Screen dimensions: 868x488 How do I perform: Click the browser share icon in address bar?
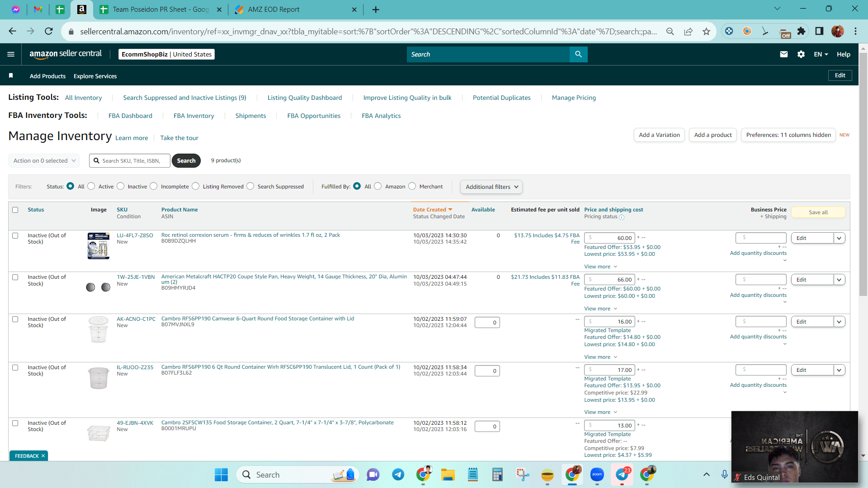[688, 31]
